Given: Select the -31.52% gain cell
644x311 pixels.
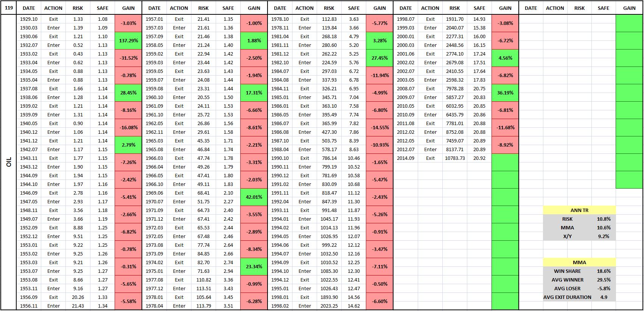Looking at the screenshot, I should (128, 58).
